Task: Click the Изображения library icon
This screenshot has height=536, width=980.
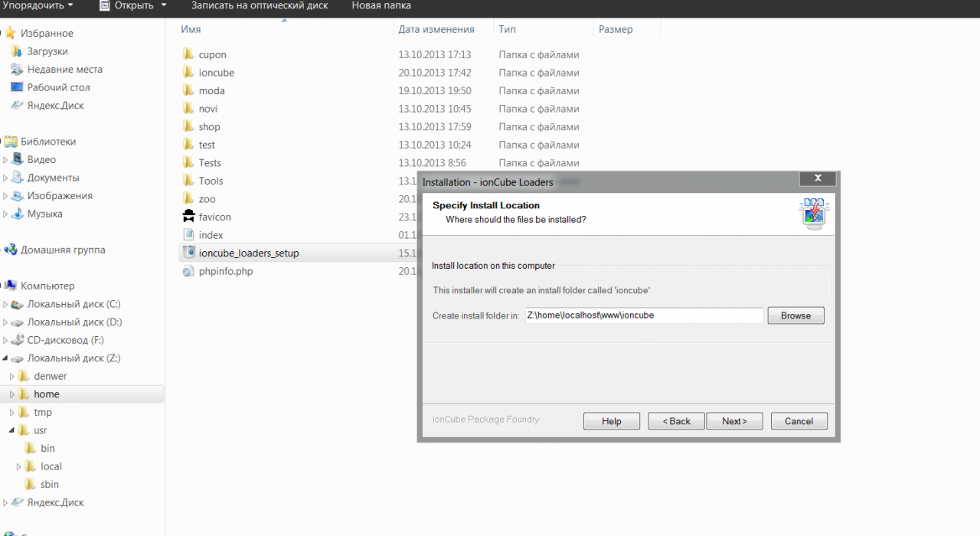Action: tap(17, 195)
